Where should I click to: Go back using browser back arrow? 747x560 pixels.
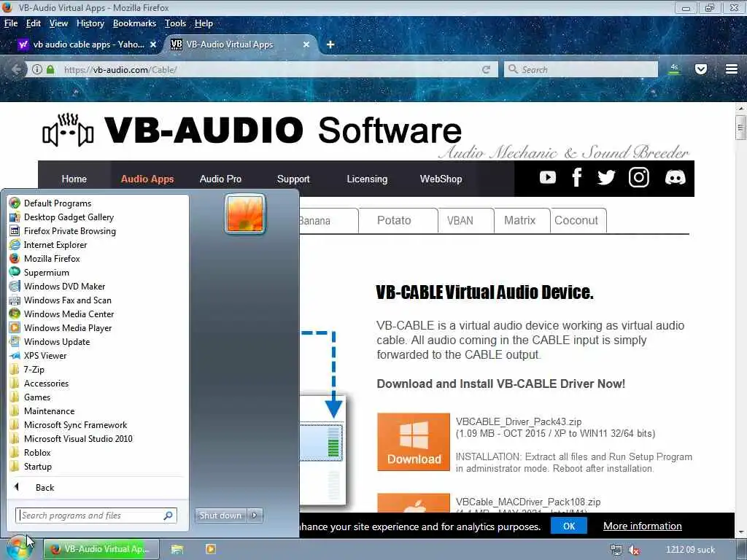click(x=16, y=69)
